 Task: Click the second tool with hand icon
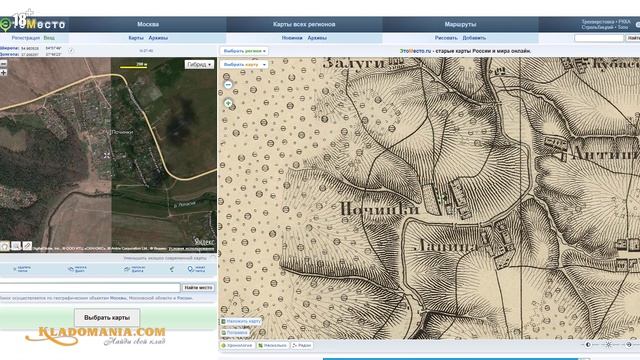point(77,269)
